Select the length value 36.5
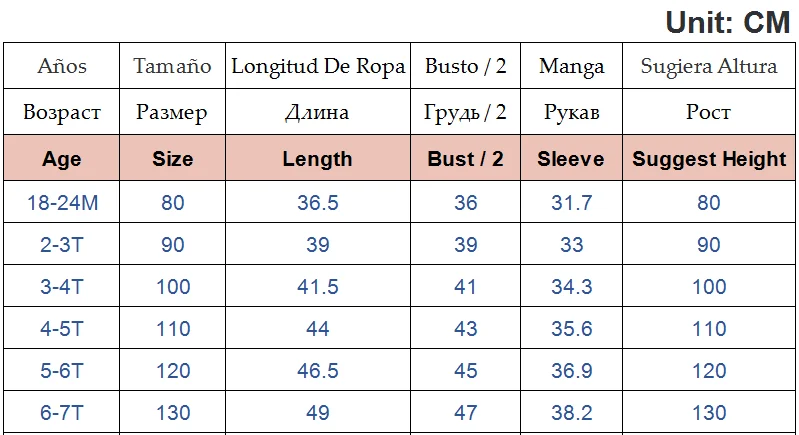The height and width of the screenshot is (435, 799). click(317, 203)
